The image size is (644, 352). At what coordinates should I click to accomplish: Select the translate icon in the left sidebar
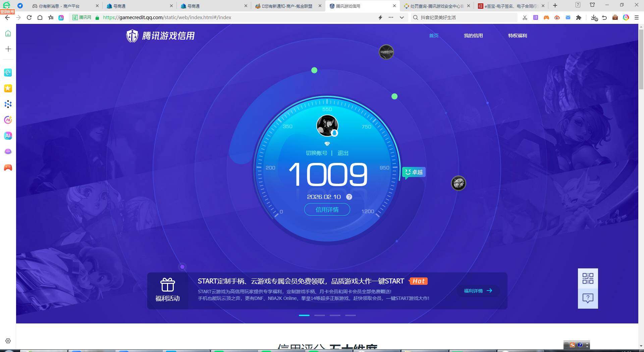click(x=8, y=72)
